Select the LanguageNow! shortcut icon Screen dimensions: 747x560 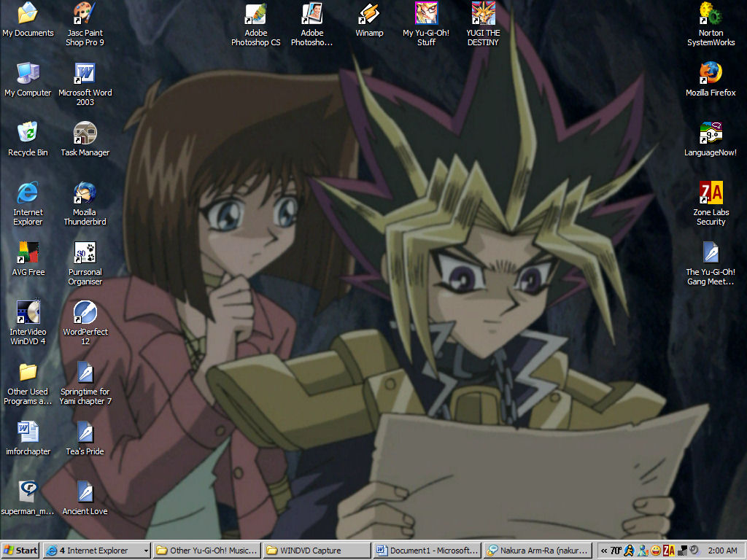coord(711,141)
